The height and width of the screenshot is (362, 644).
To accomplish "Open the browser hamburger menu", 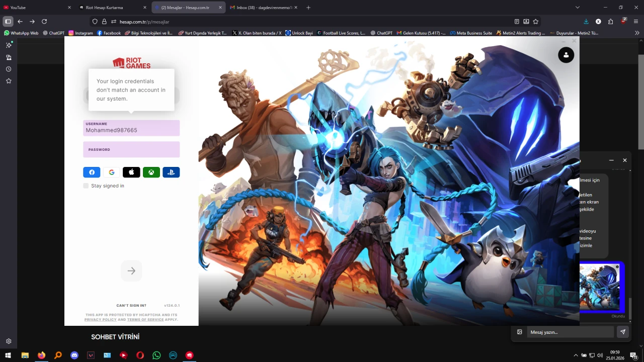I will coord(636,22).
